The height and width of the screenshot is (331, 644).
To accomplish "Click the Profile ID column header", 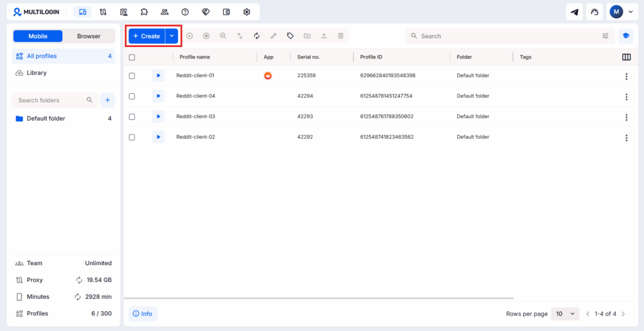I will click(371, 57).
